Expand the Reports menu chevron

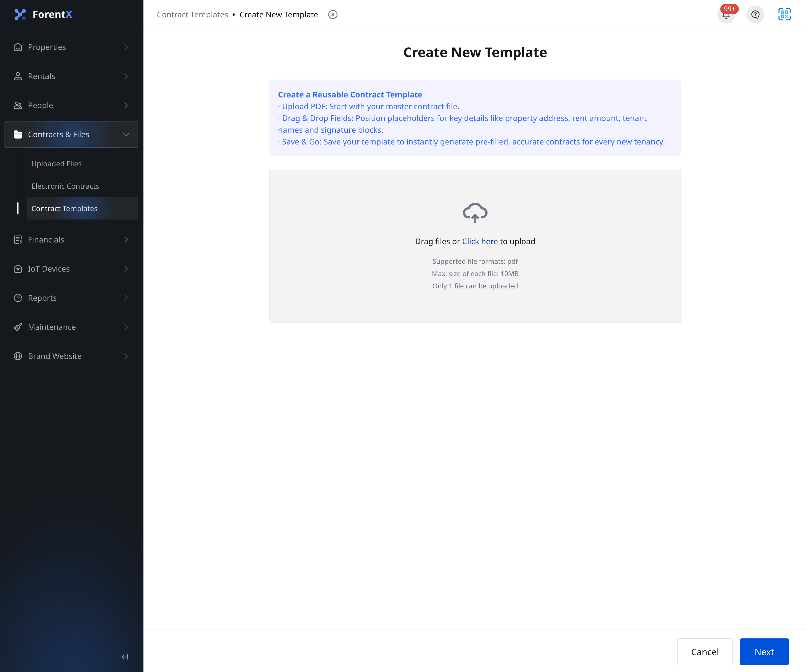coord(126,298)
